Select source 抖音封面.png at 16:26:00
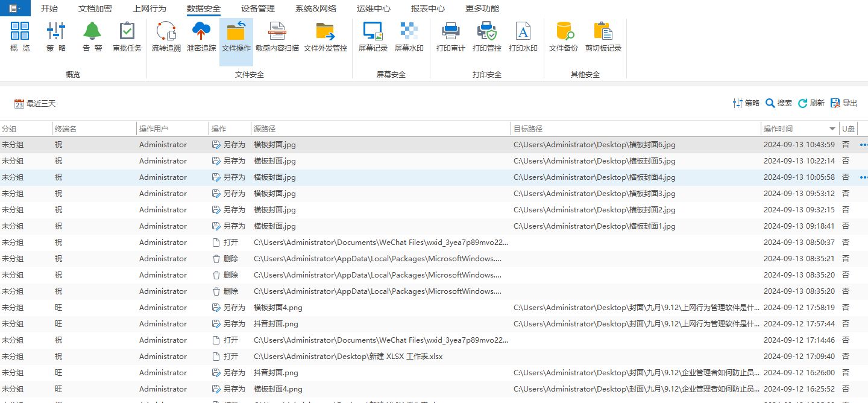 pos(276,373)
